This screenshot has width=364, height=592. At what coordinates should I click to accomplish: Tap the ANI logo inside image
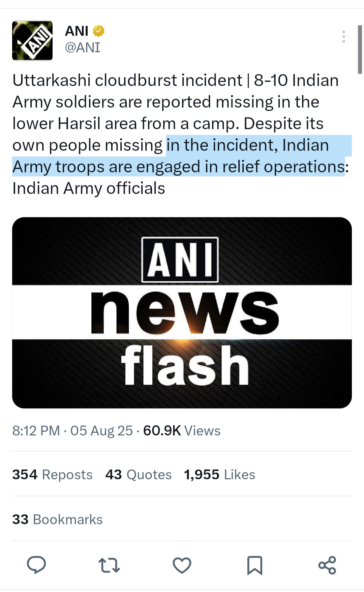pyautogui.click(x=180, y=259)
